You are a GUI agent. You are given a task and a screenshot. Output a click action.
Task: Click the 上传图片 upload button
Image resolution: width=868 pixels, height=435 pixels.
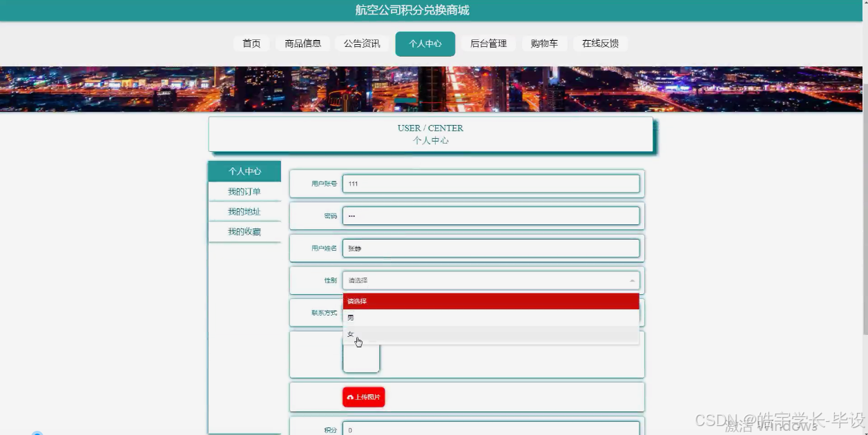pyautogui.click(x=364, y=397)
